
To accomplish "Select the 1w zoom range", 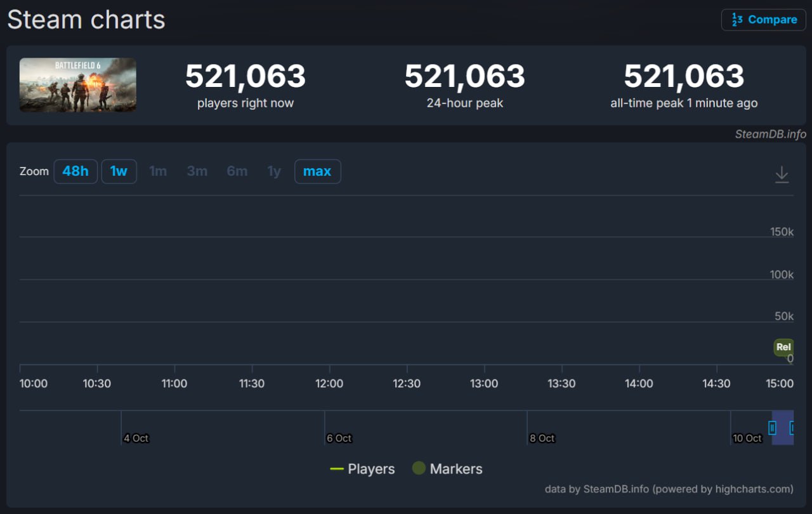I will pyautogui.click(x=119, y=171).
